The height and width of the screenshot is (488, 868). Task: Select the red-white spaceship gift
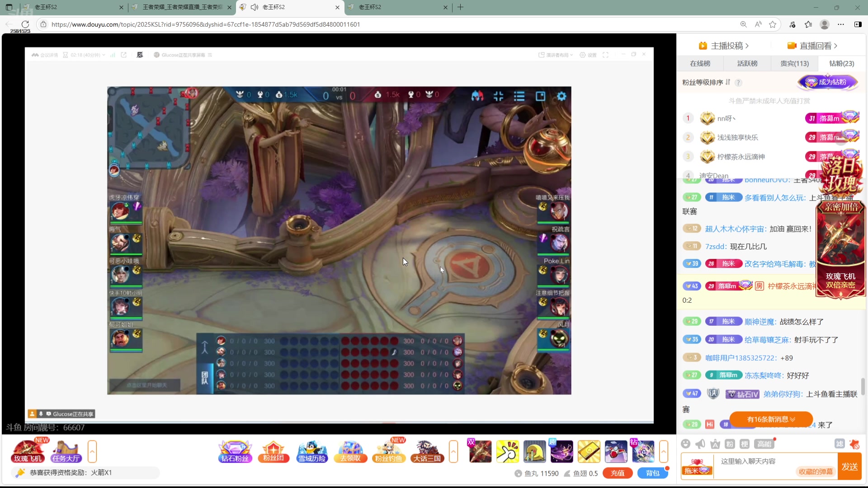[616, 451]
